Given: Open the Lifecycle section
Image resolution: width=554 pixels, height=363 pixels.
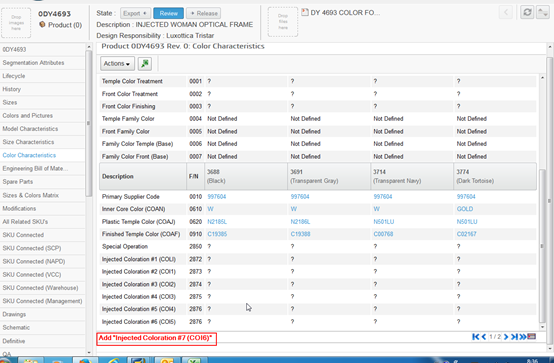Looking at the screenshot, I should click(x=42, y=76).
